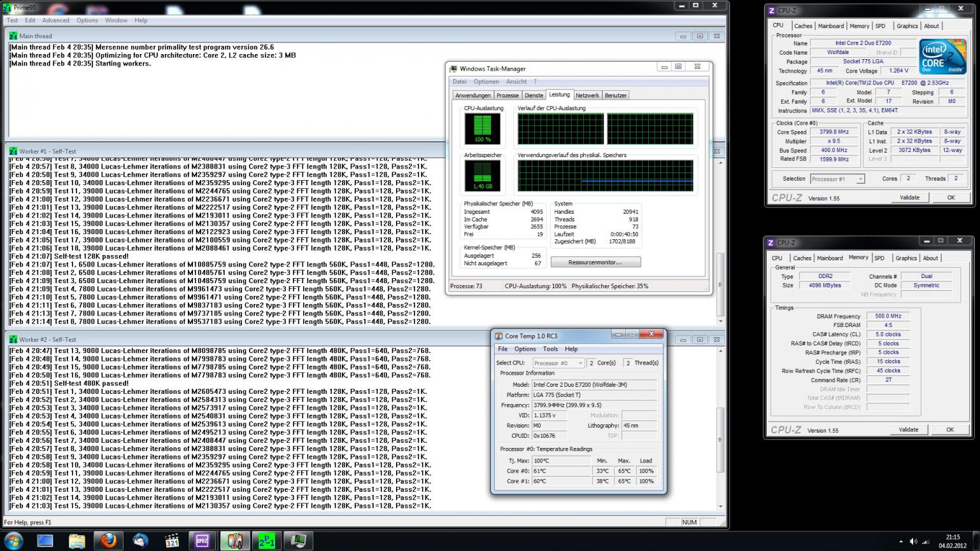The height and width of the screenshot is (551, 980).
Task: Click the Worker #1 Self-Test window icon
Action: click(13, 151)
